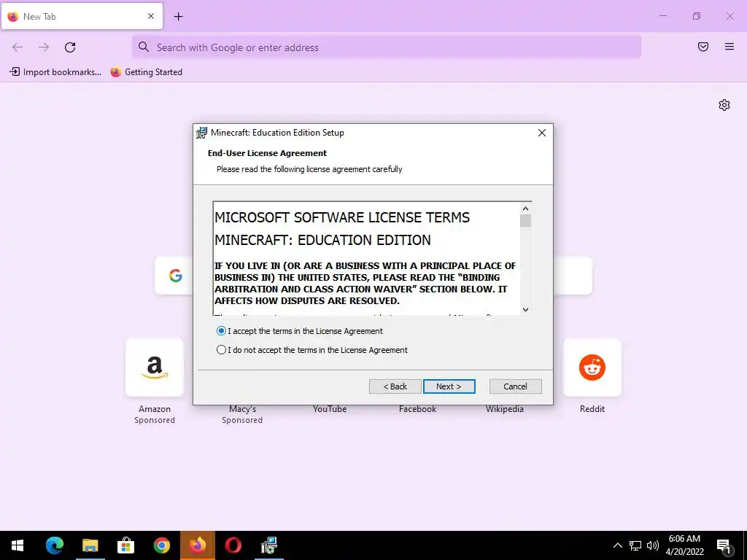This screenshot has height=560, width=747.
Task: Click the Google logo in search tile
Action: point(175,276)
